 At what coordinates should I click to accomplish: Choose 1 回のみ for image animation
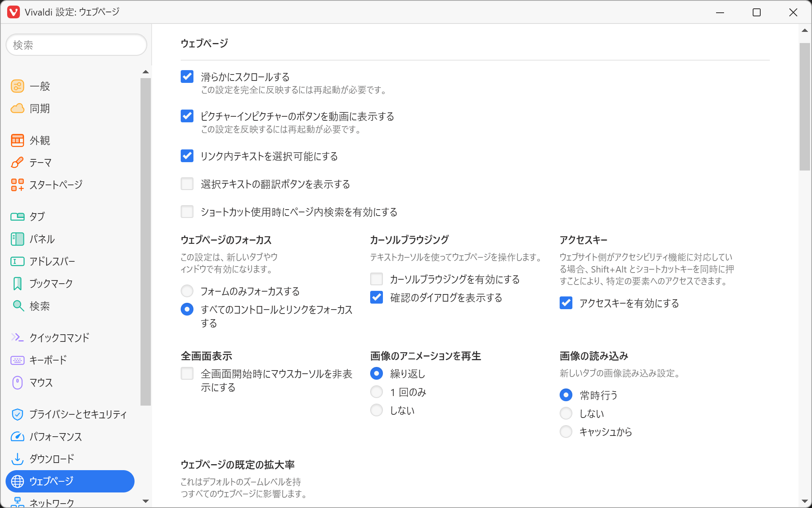coord(377,392)
